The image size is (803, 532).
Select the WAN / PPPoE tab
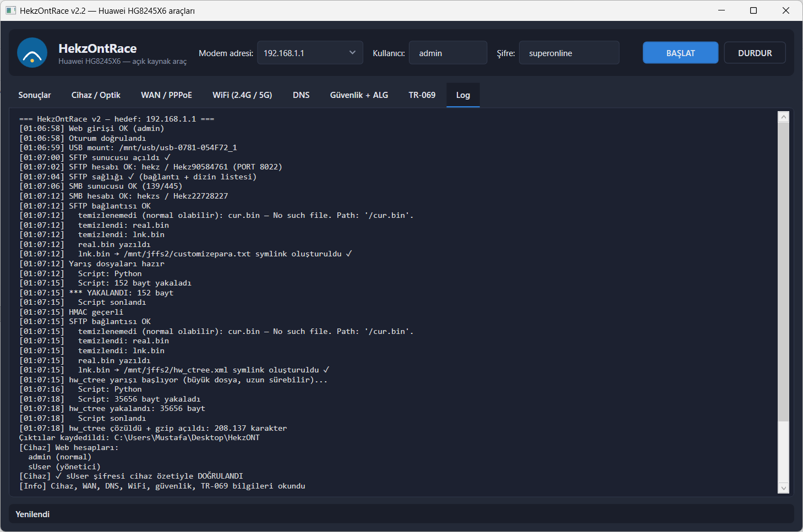coord(166,95)
